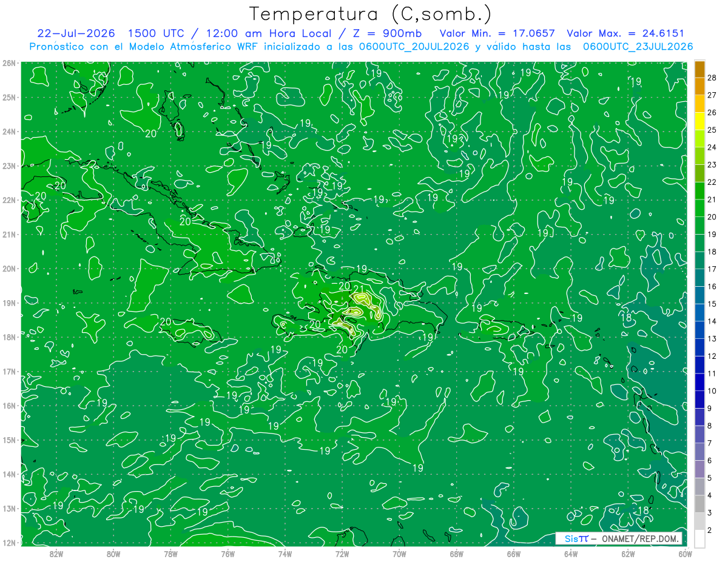
Task: Click the '80W' longitude label
Action: coord(113,554)
